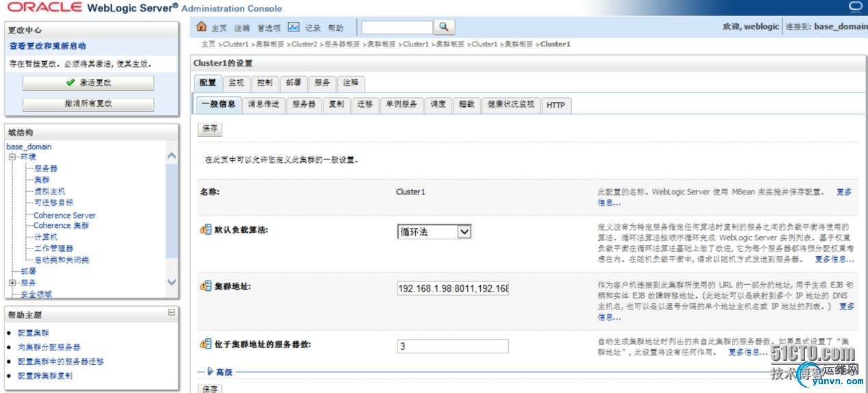Select Coherence Server in the domain tree
The width and height of the screenshot is (868, 393).
click(65, 215)
